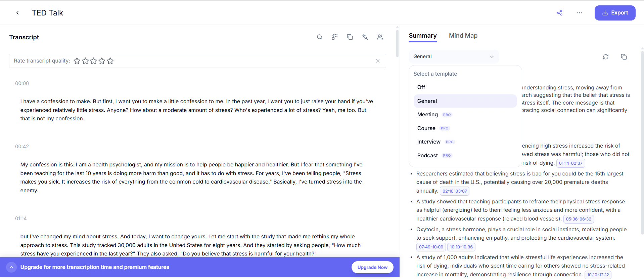Screen dimensions: 644x279
Task: Select the Off template option
Action: [465, 87]
